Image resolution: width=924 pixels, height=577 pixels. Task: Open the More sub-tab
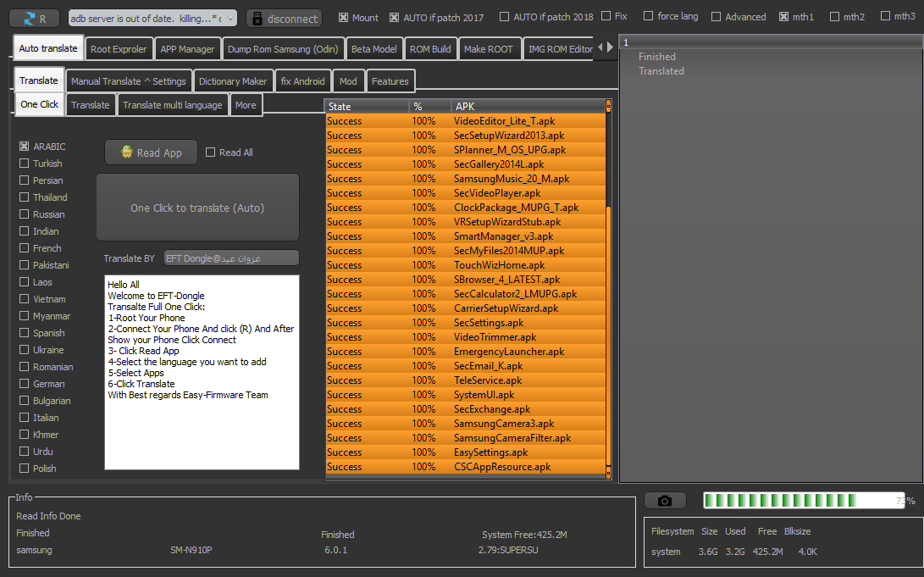point(246,105)
